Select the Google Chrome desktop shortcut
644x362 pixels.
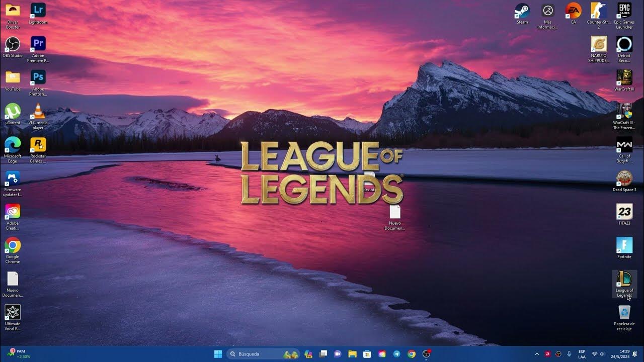click(13, 250)
